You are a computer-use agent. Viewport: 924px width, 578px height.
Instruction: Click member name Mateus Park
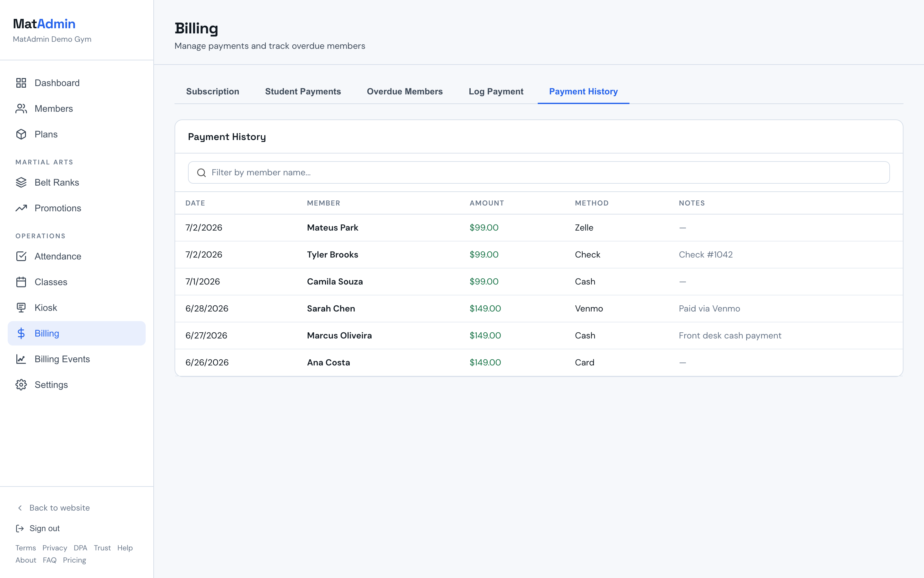point(332,227)
